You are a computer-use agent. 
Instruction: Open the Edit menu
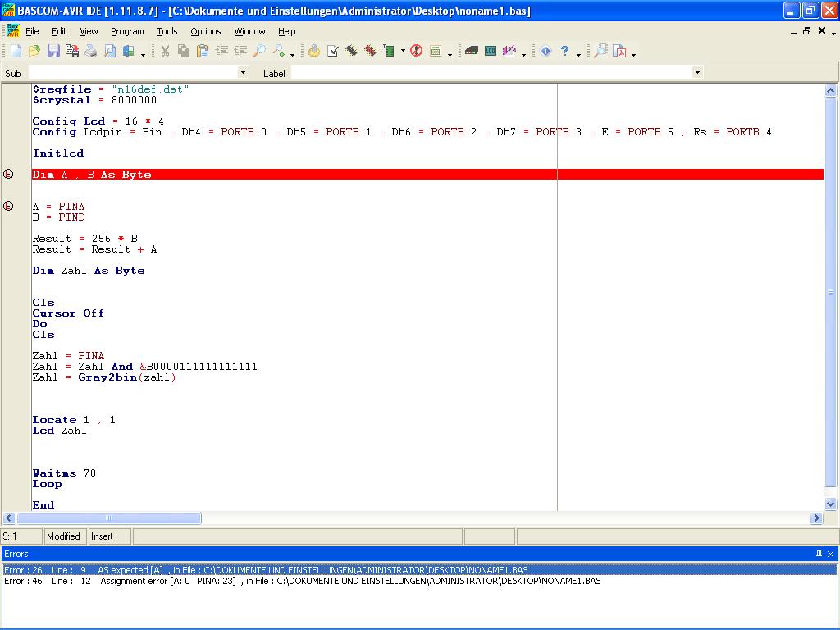click(x=59, y=31)
